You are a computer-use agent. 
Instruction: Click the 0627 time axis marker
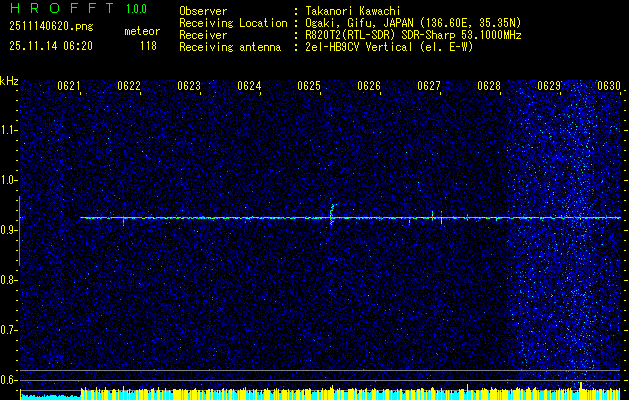pos(429,86)
